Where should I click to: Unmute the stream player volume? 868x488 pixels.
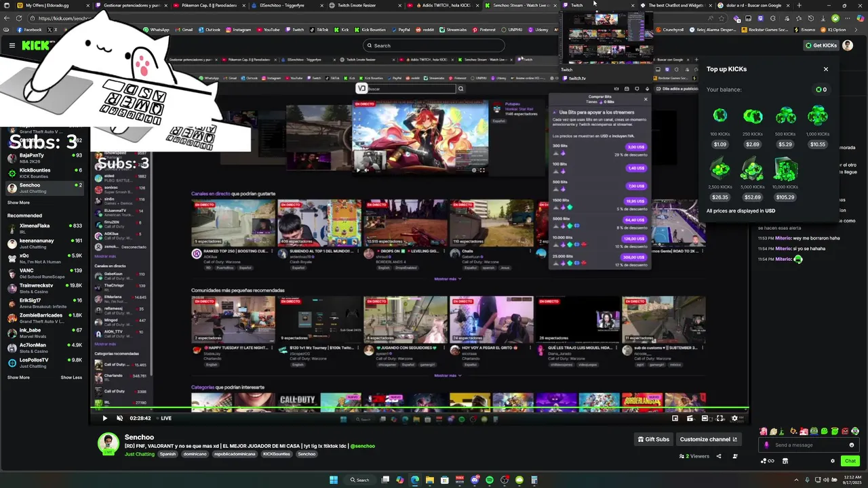[x=119, y=418]
